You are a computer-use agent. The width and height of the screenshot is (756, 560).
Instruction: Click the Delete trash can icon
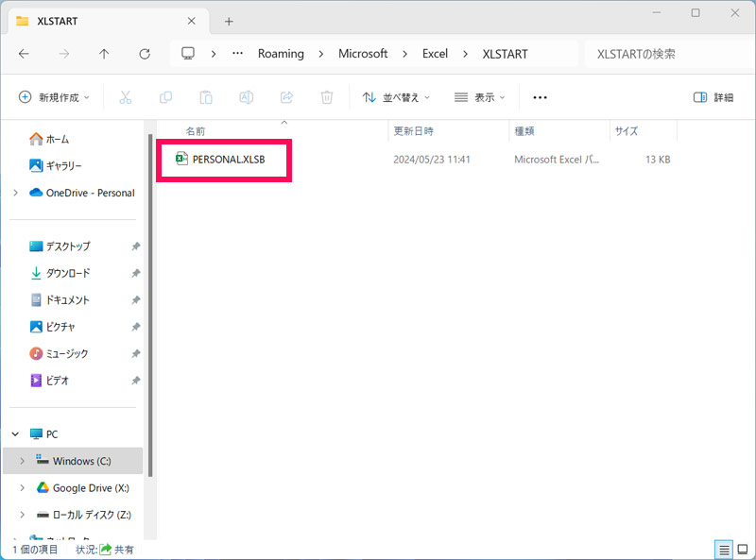(327, 97)
